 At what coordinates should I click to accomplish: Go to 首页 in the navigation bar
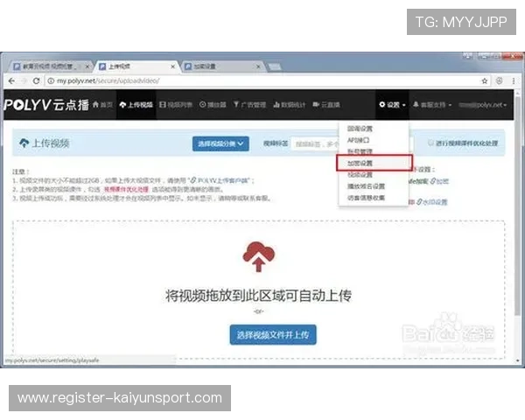pyautogui.click(x=102, y=105)
